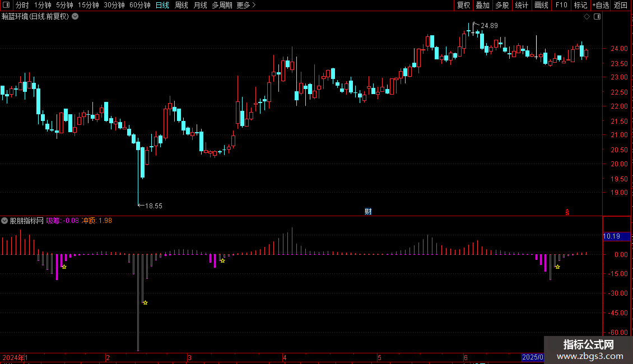
Task: Click the 财 financial marker icon
Action: click(x=368, y=212)
